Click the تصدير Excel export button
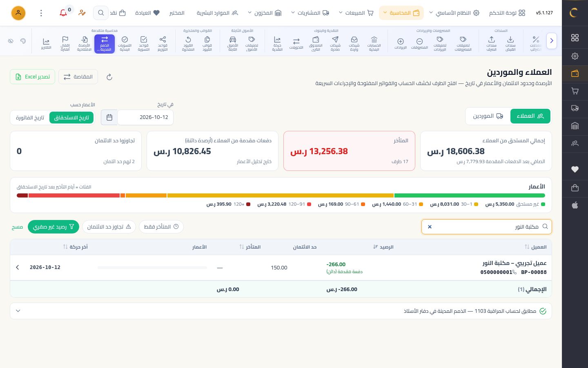Image resolution: width=588 pixels, height=368 pixels. (33, 77)
